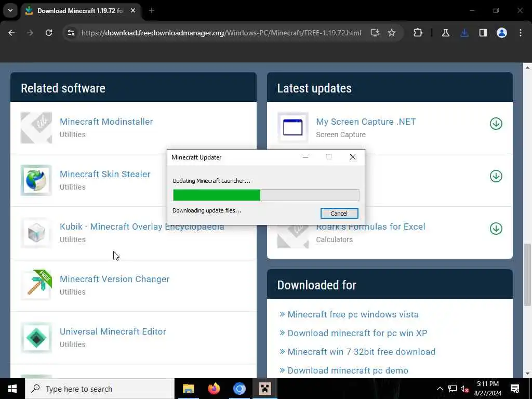Screen dimensions: 532x399
Task: Open tab search dropdown arrow
Action: tap(10, 10)
